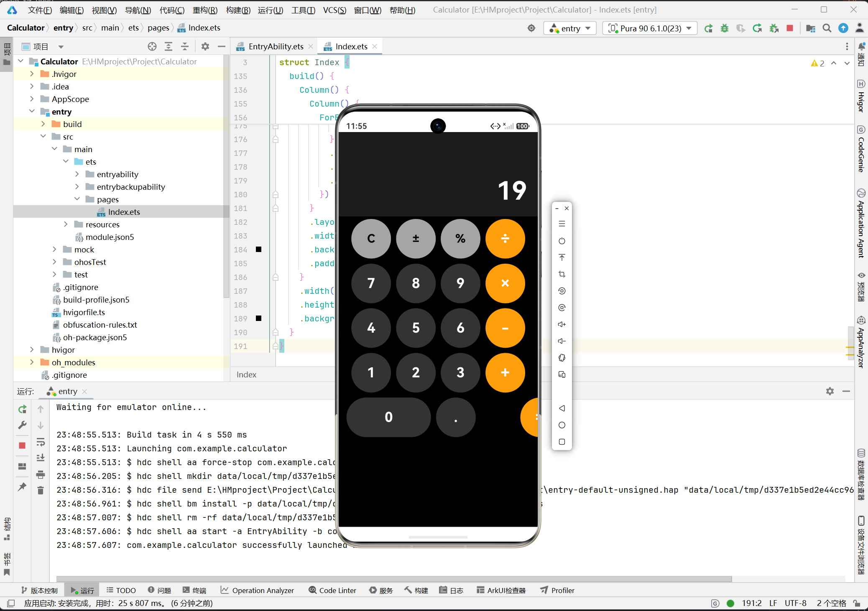Toggle pin tab in run panel
This screenshot has height=611, width=868.
pos(23,486)
